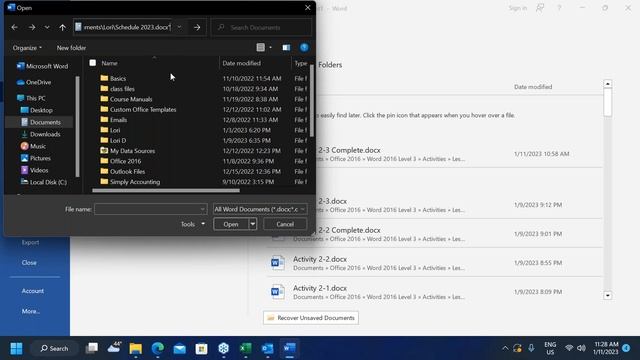
Task: Switch to Excel from taskbar
Action: point(246,349)
